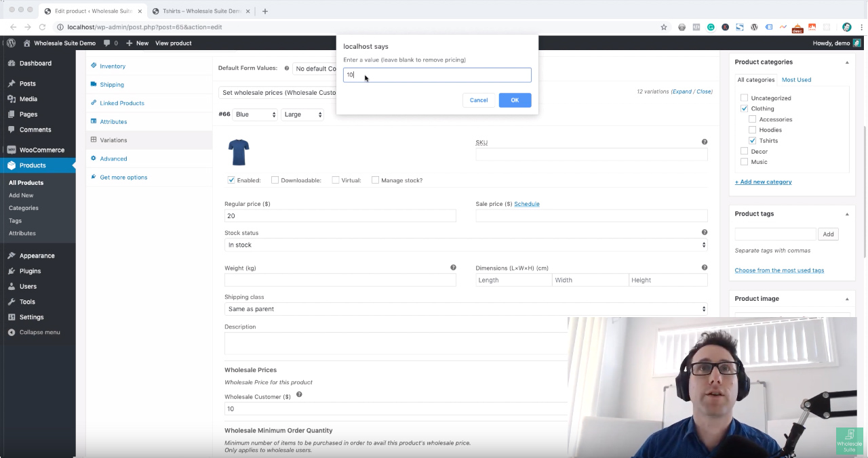Click the Regular price input field
Screen dimensions: 868x458
click(340, 215)
